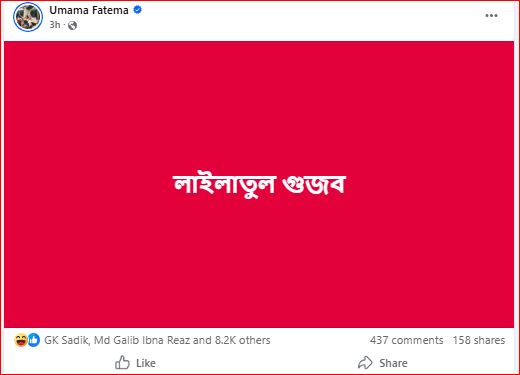The width and height of the screenshot is (520, 375).
Task: View the 158 shares list
Action: point(479,340)
